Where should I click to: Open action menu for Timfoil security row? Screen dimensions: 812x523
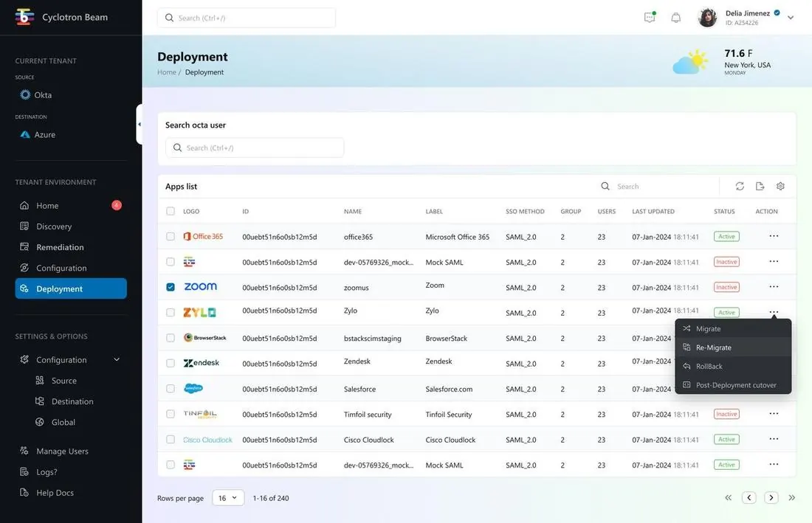click(774, 413)
